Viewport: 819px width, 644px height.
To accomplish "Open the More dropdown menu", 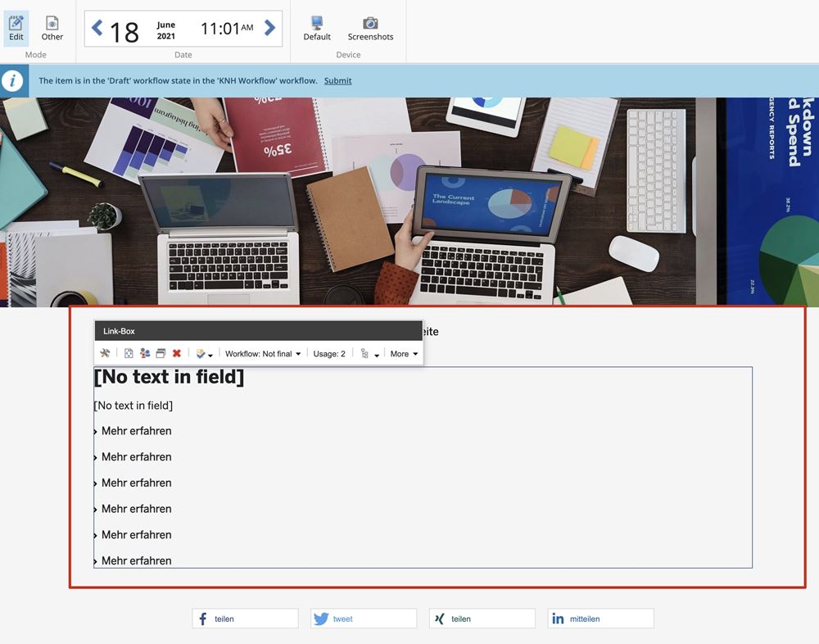I will 404,354.
